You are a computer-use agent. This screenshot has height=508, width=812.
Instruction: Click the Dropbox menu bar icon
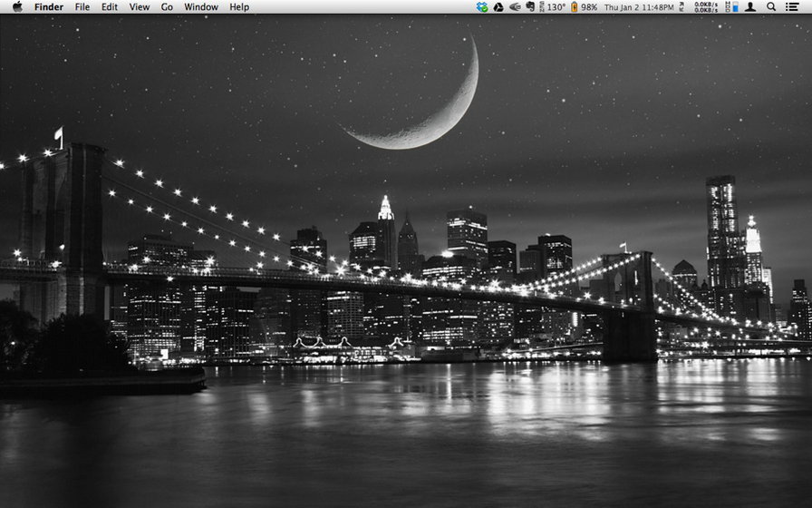click(x=482, y=6)
